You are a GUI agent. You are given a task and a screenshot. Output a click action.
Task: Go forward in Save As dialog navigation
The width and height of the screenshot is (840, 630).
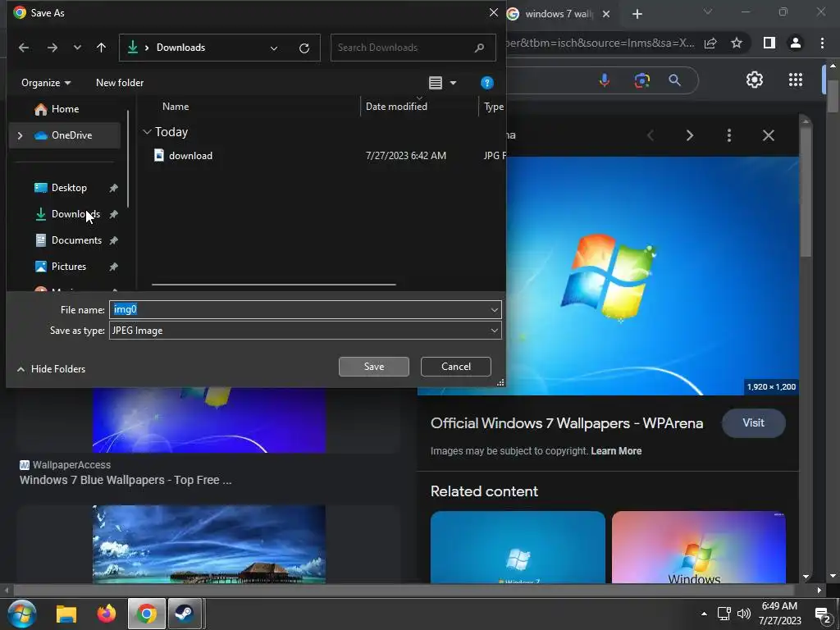coord(52,48)
